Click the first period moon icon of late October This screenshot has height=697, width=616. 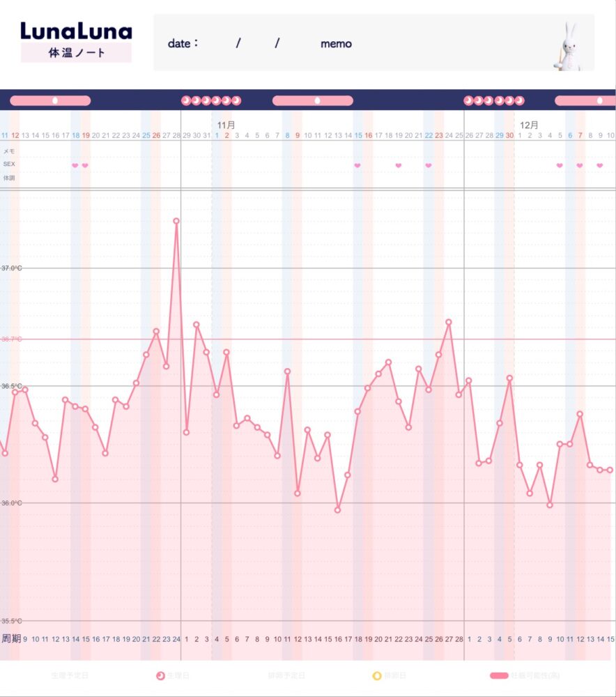pyautogui.click(x=186, y=100)
